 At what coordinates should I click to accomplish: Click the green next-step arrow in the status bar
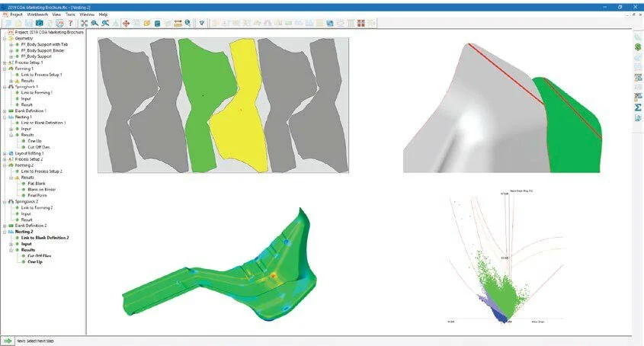[x=8, y=341]
